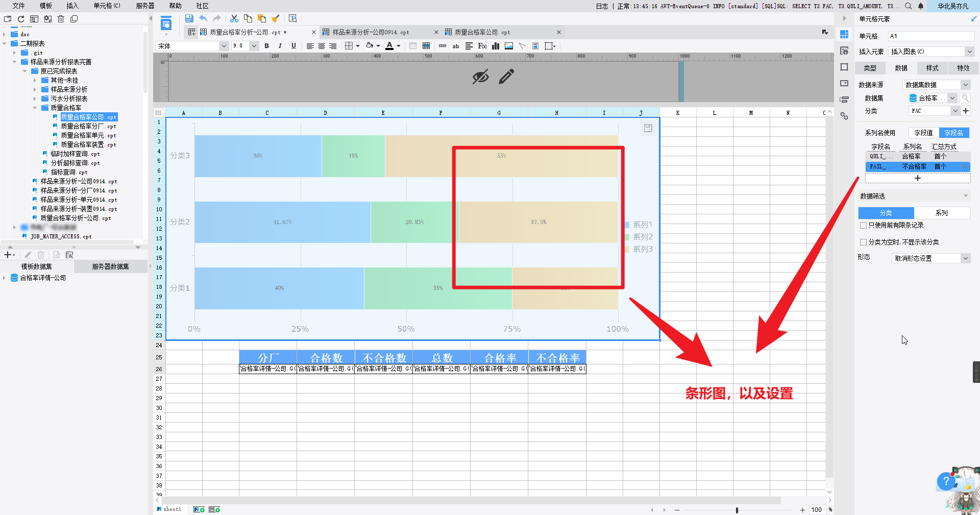Switch data filter to 系列
The height and width of the screenshot is (515, 980).
pos(942,213)
